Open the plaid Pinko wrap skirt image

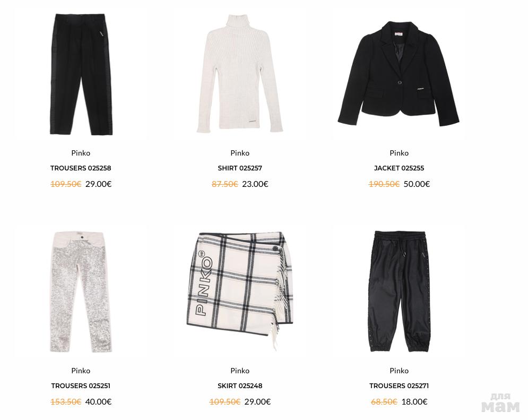[240, 292]
